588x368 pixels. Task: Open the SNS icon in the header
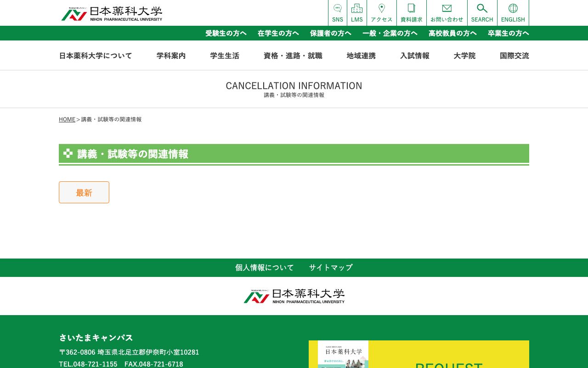coord(337,12)
